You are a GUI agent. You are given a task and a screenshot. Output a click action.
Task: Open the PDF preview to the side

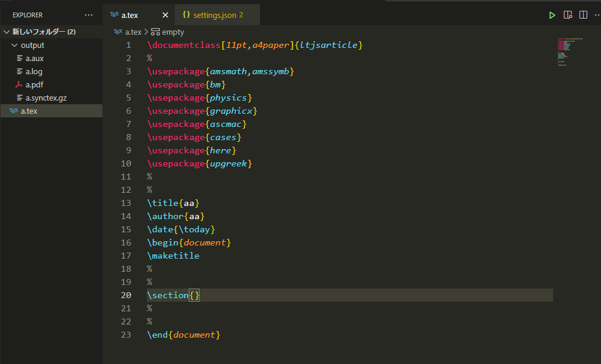(567, 14)
